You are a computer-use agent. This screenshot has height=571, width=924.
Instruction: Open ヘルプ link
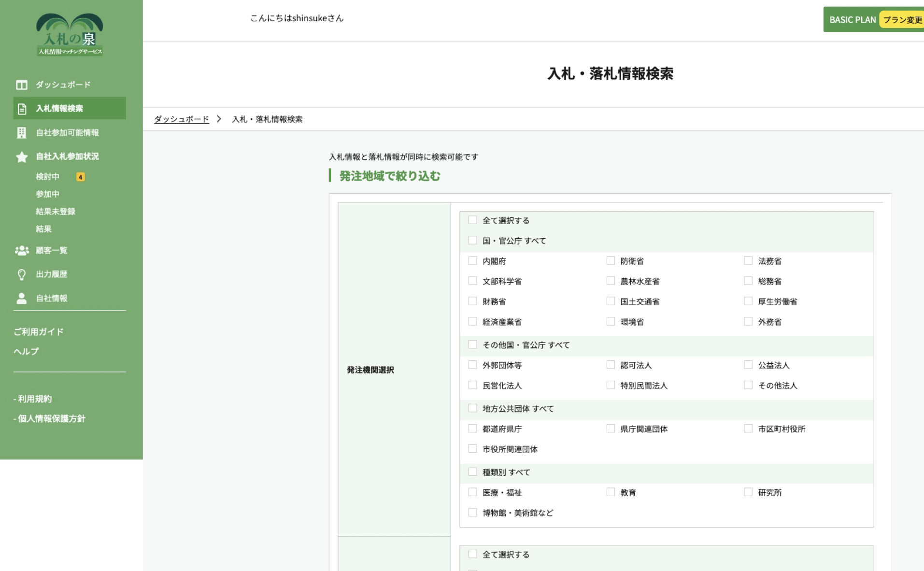[x=26, y=352]
